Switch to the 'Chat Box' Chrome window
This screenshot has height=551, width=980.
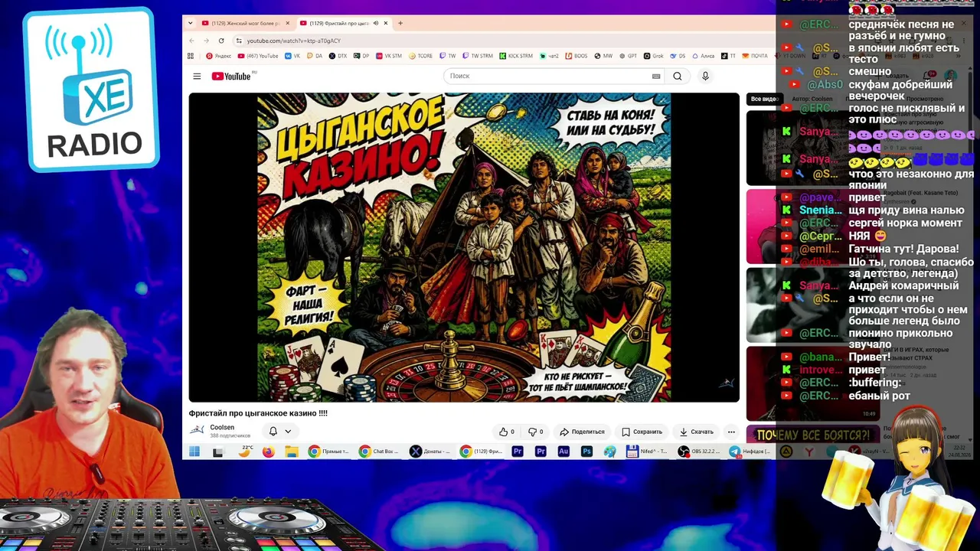(x=380, y=452)
